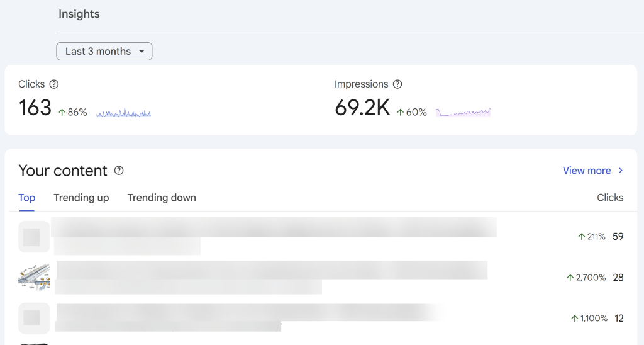Click the 69.2K impressions total
This screenshot has width=644, height=345.
pyautogui.click(x=362, y=108)
